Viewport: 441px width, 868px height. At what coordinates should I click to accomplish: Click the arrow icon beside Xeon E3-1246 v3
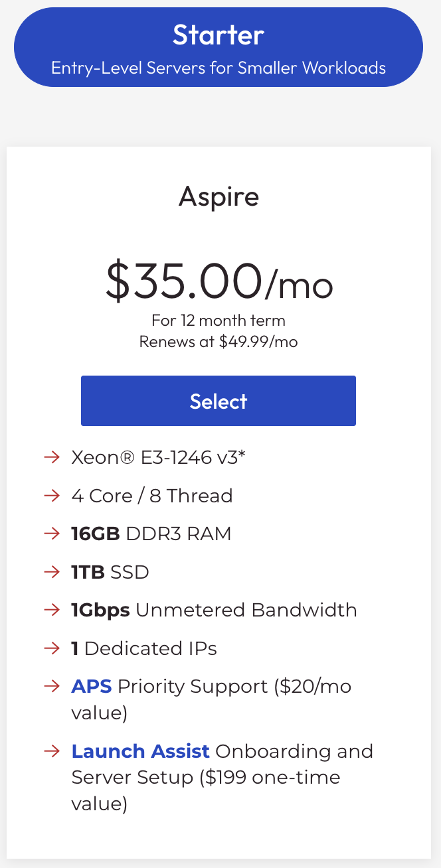click(52, 457)
